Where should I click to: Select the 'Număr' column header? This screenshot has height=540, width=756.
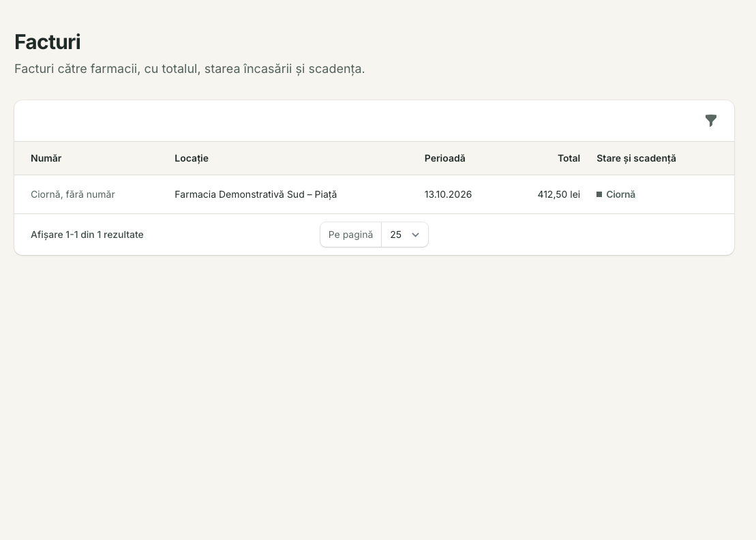point(46,158)
